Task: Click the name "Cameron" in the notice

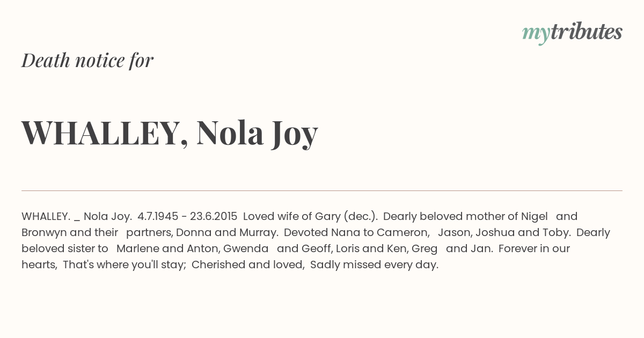Action: (402, 232)
